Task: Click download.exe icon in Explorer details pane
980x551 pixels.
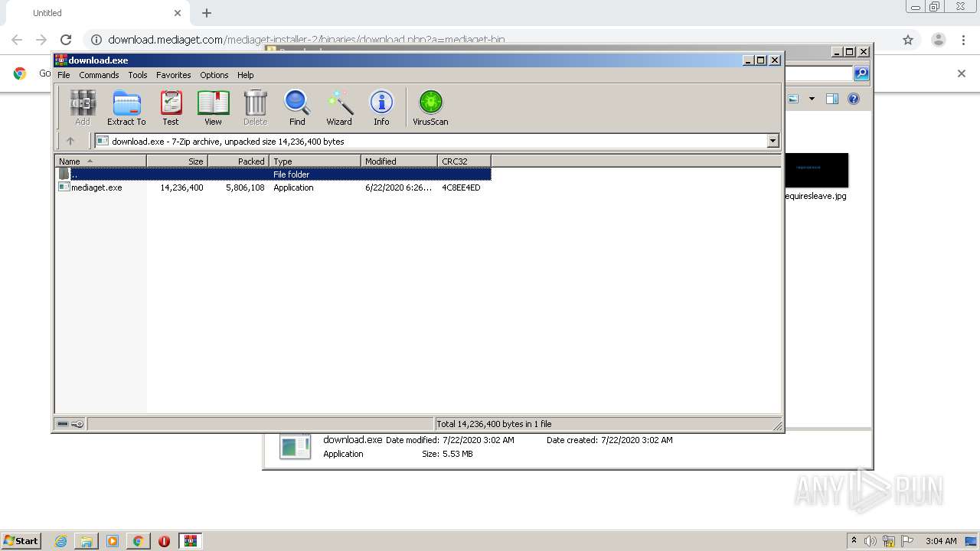Action: click(x=296, y=446)
